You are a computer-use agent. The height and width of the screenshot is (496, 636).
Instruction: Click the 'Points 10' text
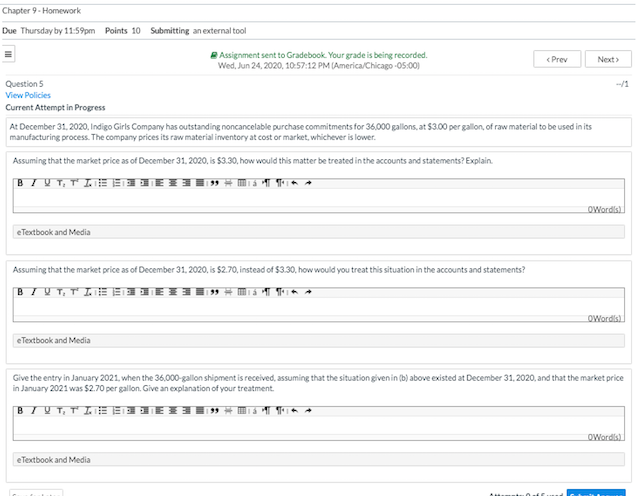(123, 31)
